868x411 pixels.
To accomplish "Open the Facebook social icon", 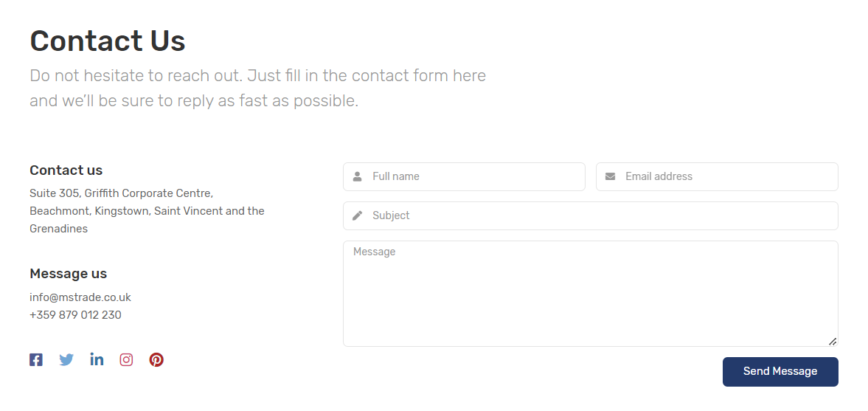I will [x=36, y=360].
